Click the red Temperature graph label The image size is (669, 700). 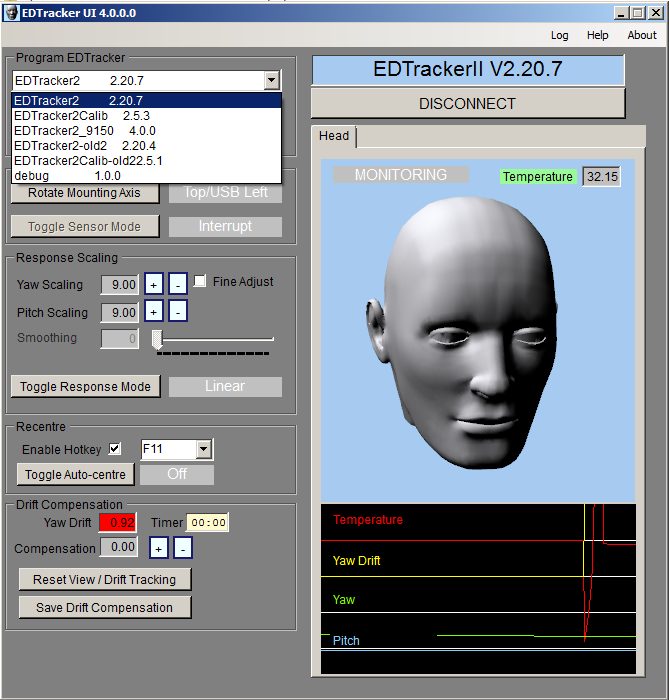click(368, 520)
